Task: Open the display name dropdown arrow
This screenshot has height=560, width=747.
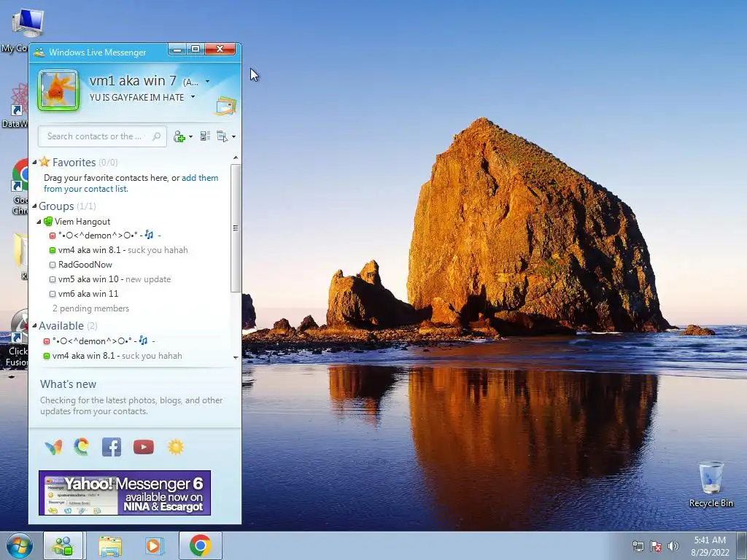Action: coord(207,82)
